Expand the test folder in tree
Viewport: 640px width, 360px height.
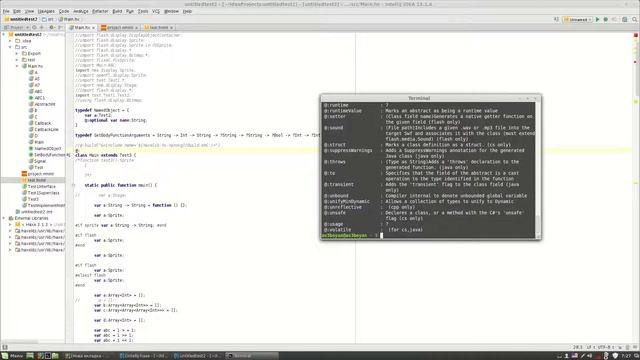point(17,60)
